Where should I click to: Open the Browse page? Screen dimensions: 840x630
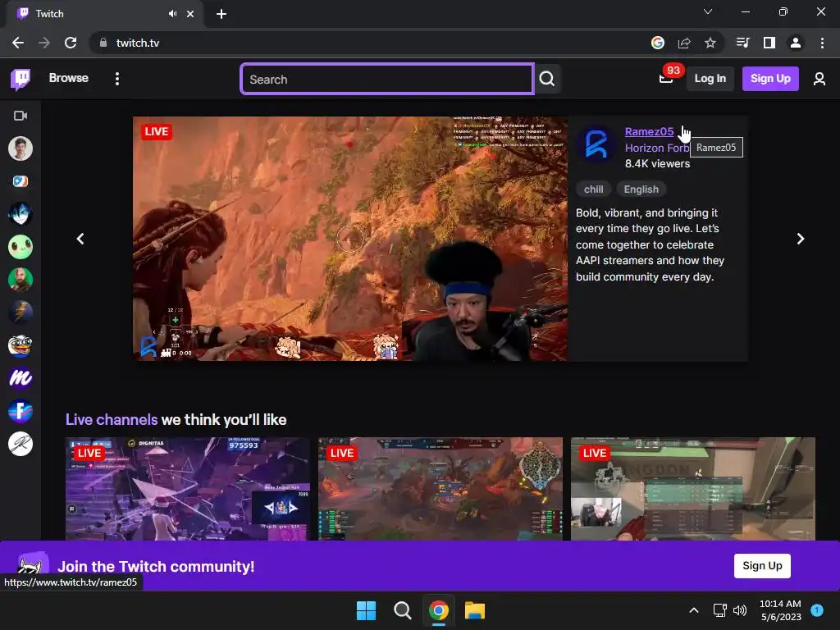point(69,78)
